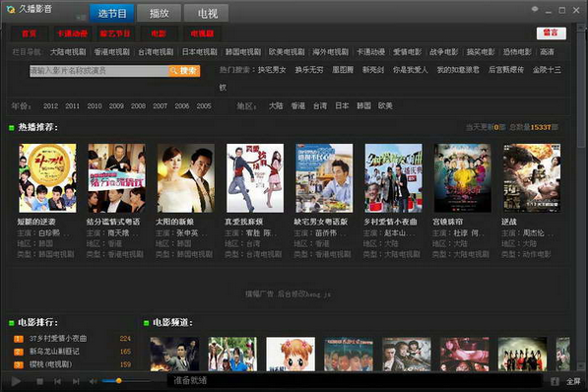The image size is (588, 392).
Task: Click the 大陆电视剧 category link
Action: coord(68,52)
